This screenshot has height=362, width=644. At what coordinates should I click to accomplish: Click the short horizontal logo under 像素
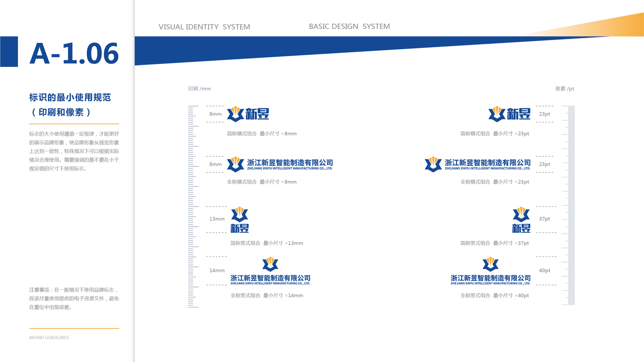509,114
